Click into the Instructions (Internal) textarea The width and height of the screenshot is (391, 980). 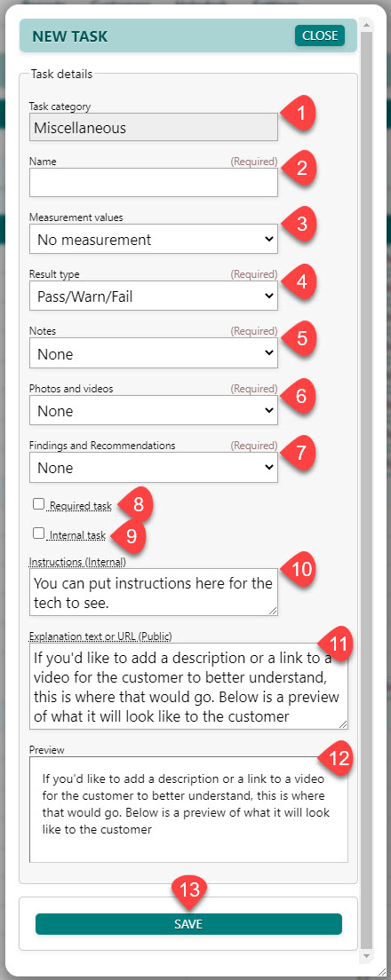pos(153,592)
